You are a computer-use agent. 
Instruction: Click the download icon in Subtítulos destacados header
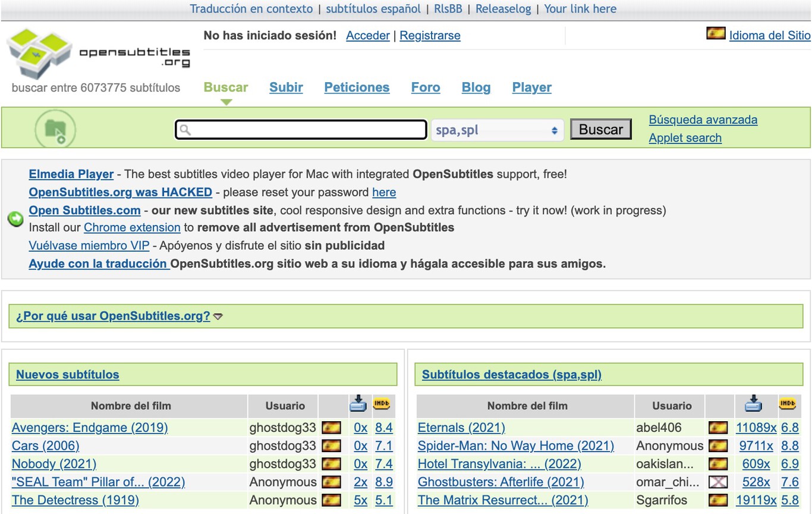coord(753,404)
